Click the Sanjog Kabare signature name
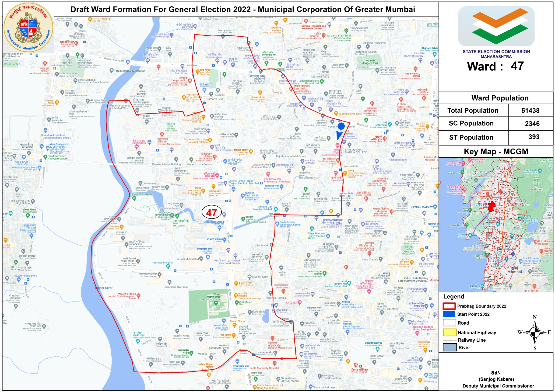 (496, 379)
